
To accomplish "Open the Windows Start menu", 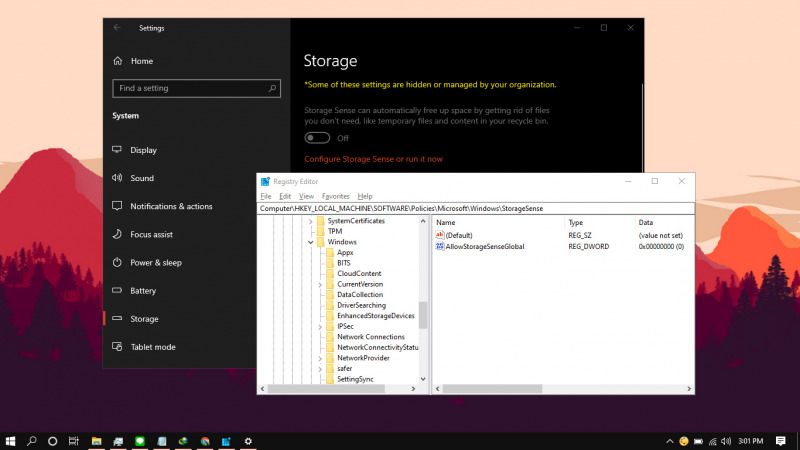I will click(x=10, y=441).
